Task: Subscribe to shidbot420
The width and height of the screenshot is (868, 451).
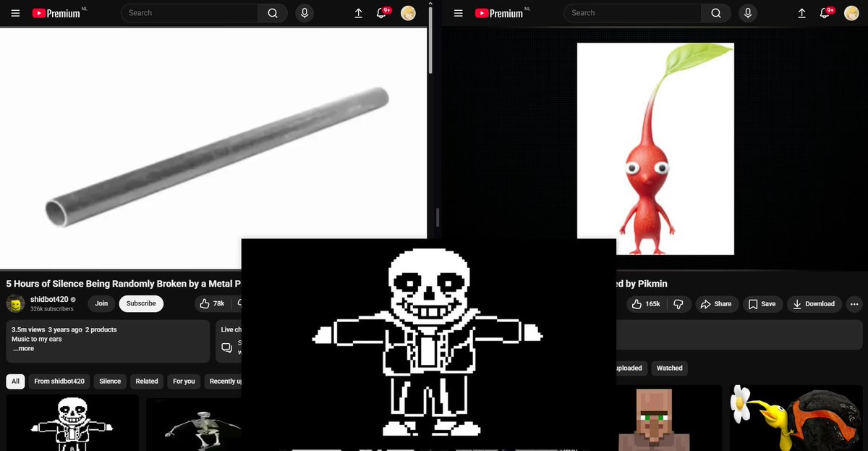Action: click(141, 304)
